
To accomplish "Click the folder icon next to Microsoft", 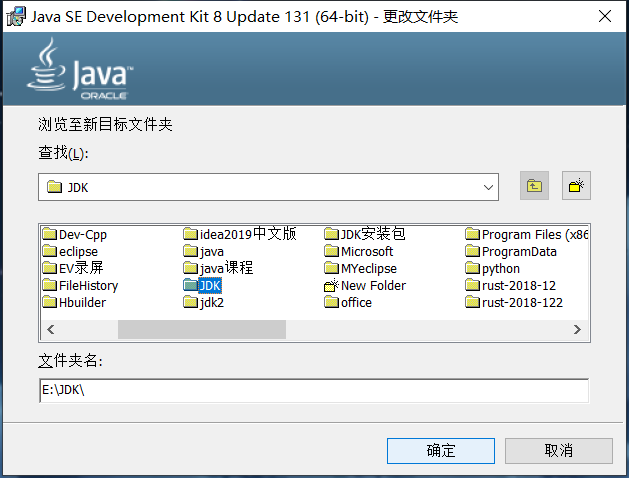I will tap(331, 251).
